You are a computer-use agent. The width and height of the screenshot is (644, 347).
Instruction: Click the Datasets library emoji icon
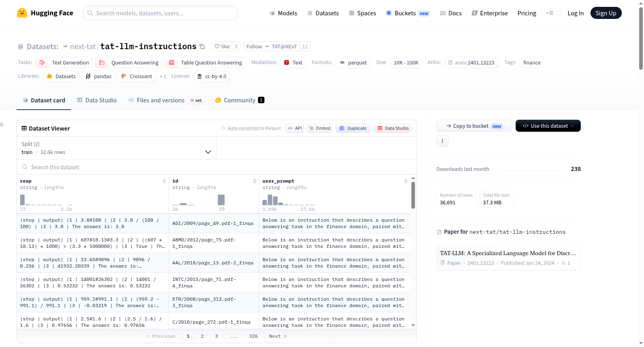point(50,76)
